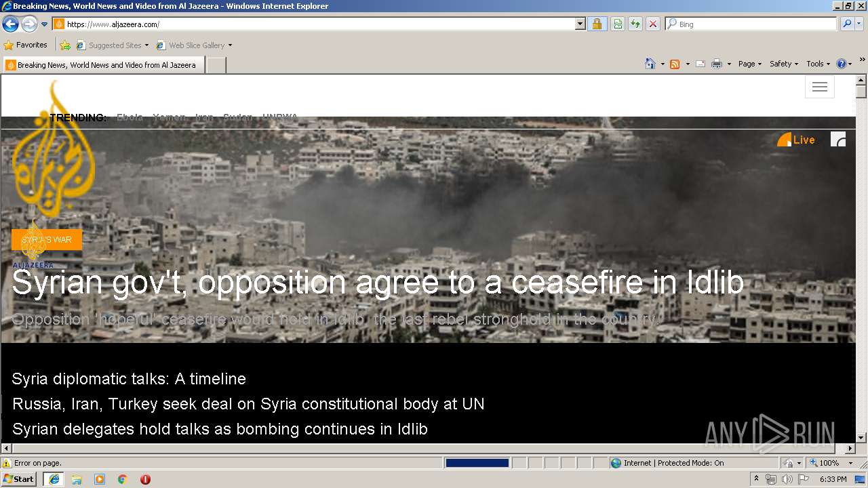Open the search provider dropdown arrow
The image size is (868, 488).
point(860,24)
